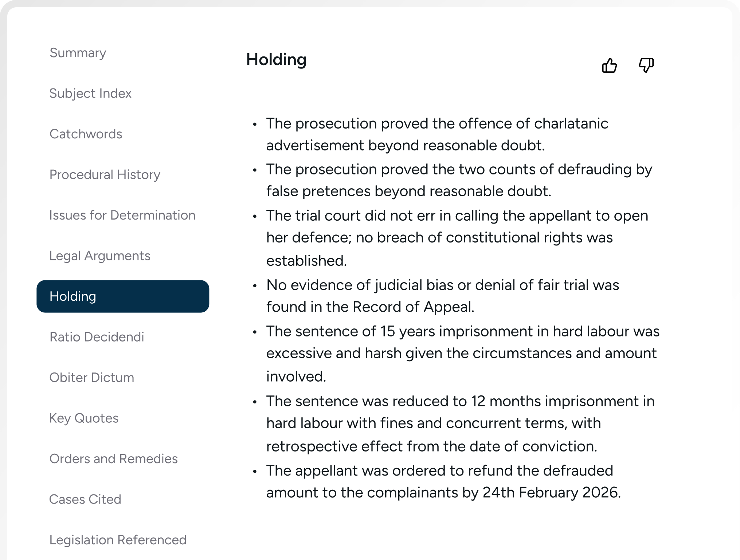Open the Summary section
Screen dimensions: 740x560
pyautogui.click(x=77, y=53)
